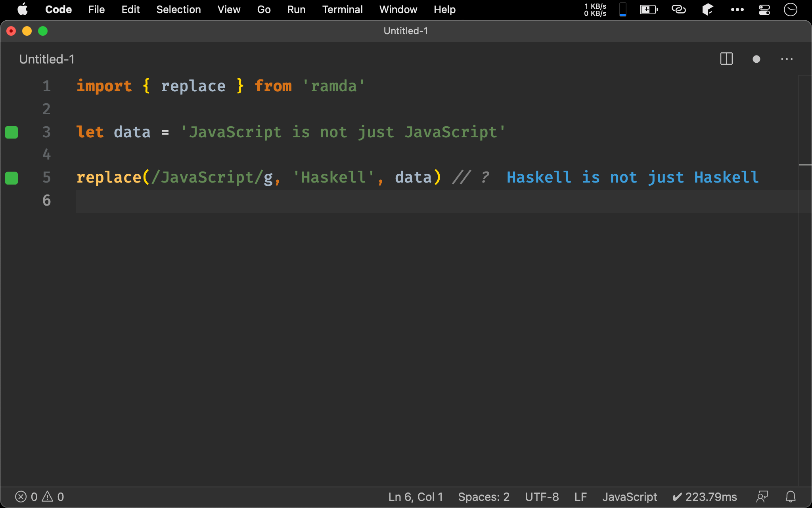Click Quokka green coverage marker on line 5
Screen dimensions: 812x508
pyautogui.click(x=11, y=178)
